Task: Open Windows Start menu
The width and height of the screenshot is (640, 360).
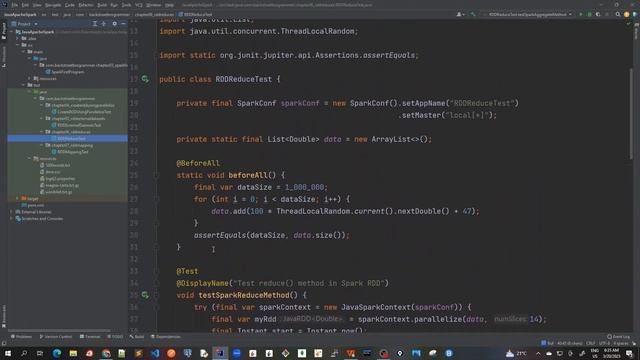Action: tap(8, 353)
